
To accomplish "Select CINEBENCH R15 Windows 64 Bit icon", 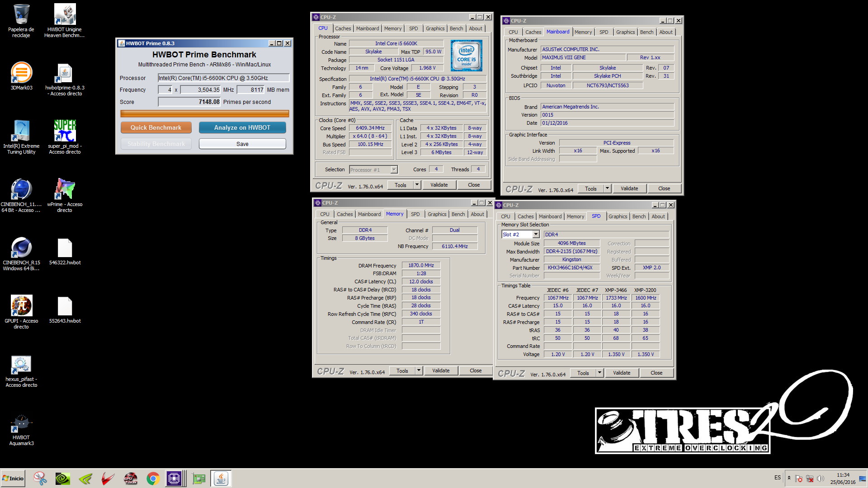I will click(x=21, y=253).
